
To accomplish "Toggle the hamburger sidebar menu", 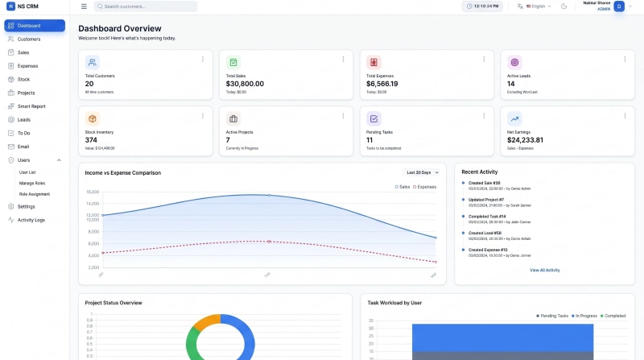I will coord(84,6).
